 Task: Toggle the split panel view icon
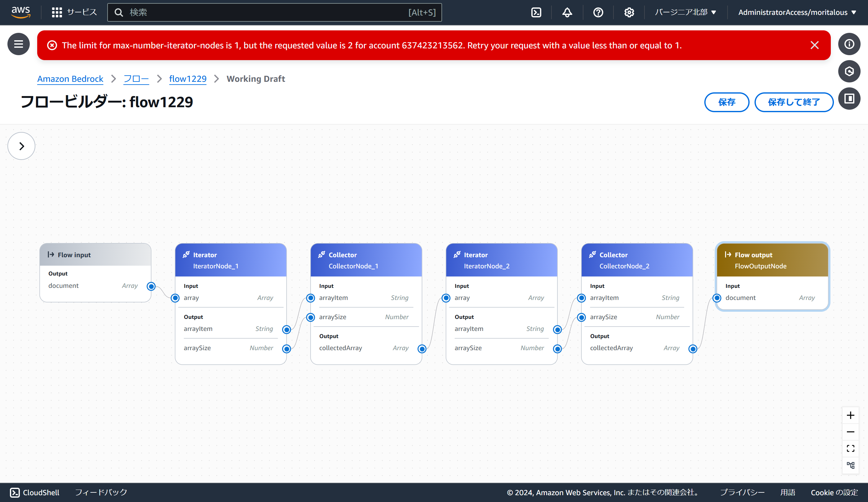[x=849, y=99]
